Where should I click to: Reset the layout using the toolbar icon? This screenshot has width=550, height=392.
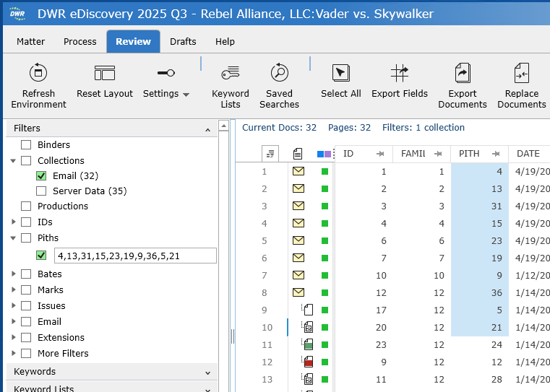pos(105,73)
